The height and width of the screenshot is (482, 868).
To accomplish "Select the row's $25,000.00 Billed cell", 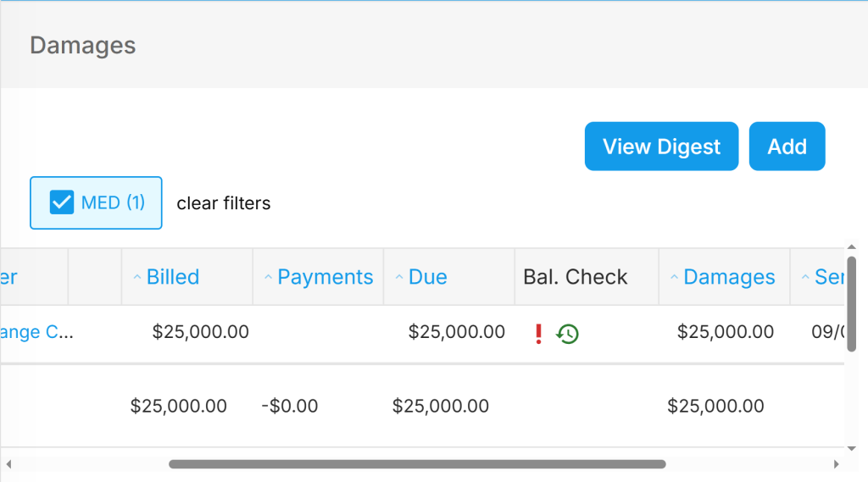I will coord(201,332).
